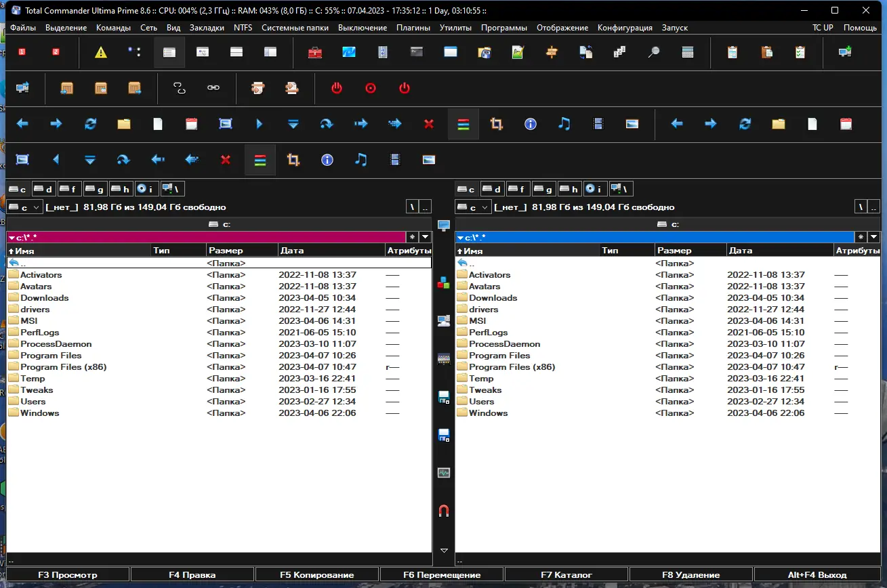
Task: Click the left panel asterisk favorites button
Action: coord(412,237)
